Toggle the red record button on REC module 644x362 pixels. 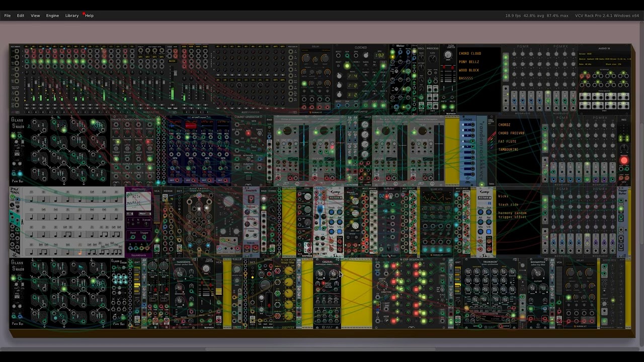coord(624,160)
